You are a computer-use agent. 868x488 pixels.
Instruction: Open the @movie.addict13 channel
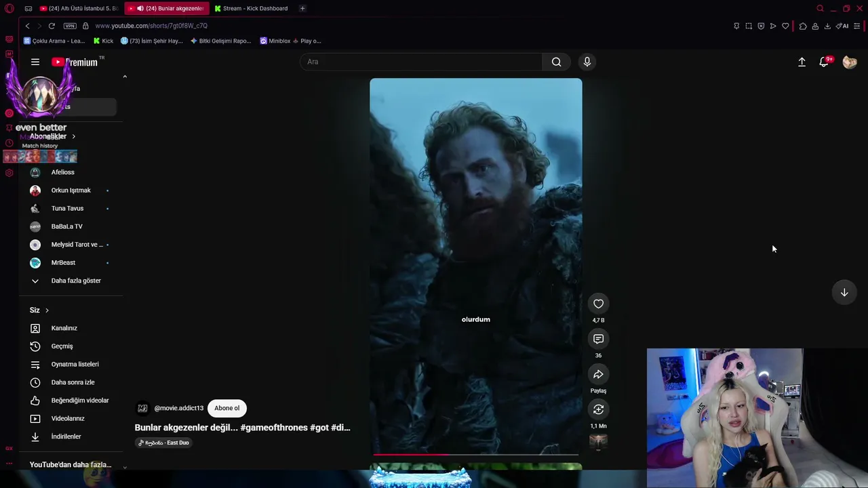pos(178,408)
